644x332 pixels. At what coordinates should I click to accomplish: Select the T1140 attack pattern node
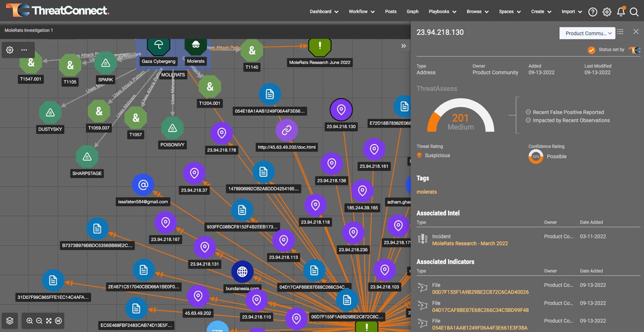coord(252,51)
